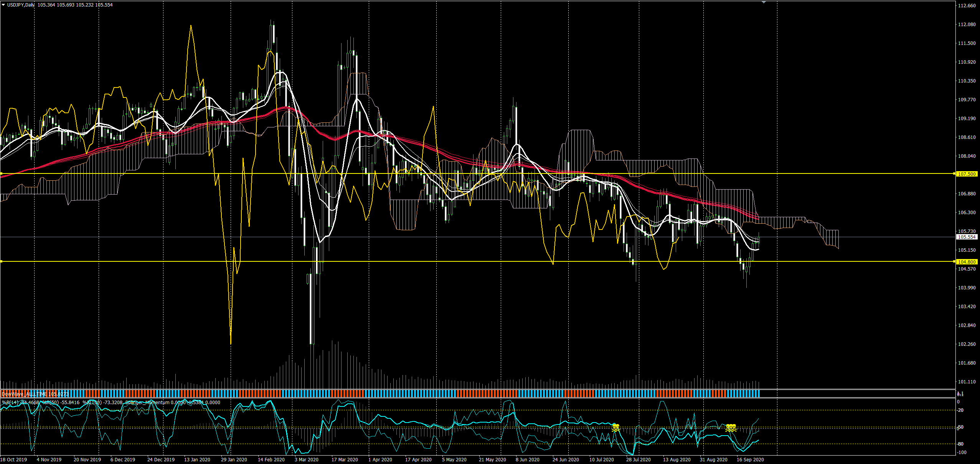Click the 101.110 price scale value
Image resolution: width=980 pixels, height=464 pixels.
tap(967, 382)
